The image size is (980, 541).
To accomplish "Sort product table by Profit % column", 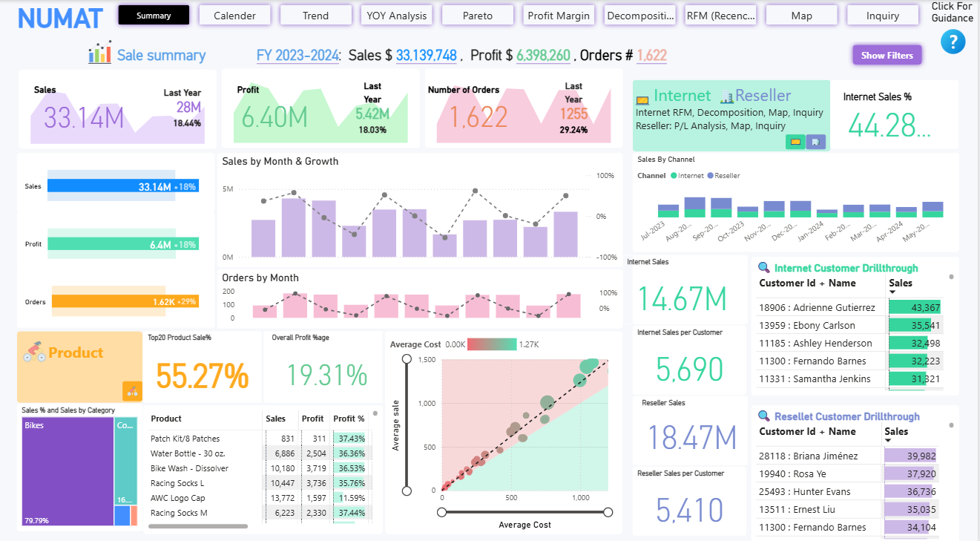I will tap(349, 419).
